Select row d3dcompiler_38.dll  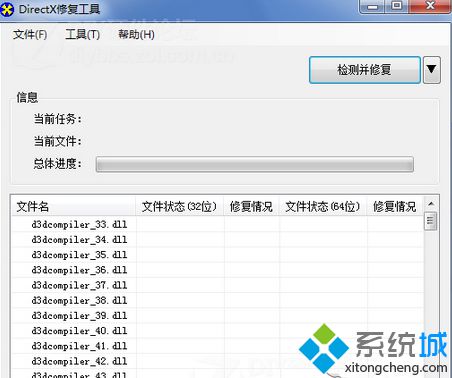(x=218, y=301)
